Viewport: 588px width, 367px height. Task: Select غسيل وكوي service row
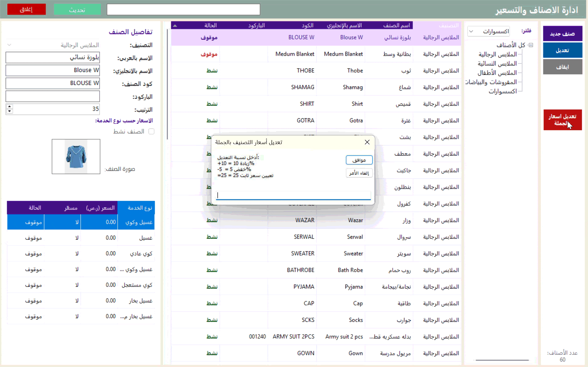coord(81,222)
